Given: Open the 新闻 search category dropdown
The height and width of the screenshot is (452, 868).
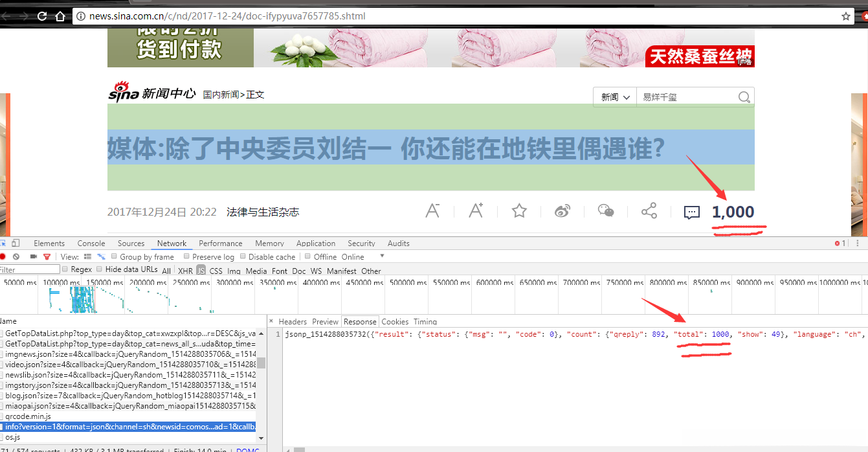Looking at the screenshot, I should tap(615, 97).
